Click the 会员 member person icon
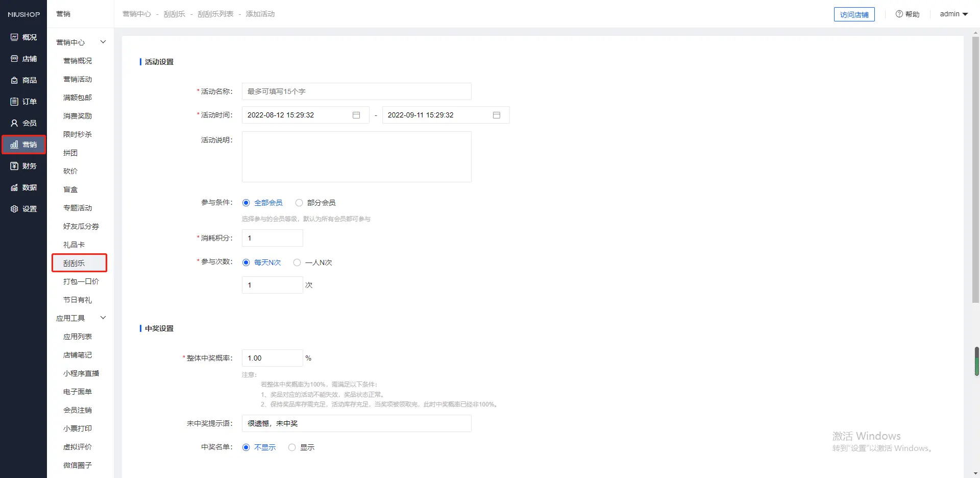 tap(14, 123)
